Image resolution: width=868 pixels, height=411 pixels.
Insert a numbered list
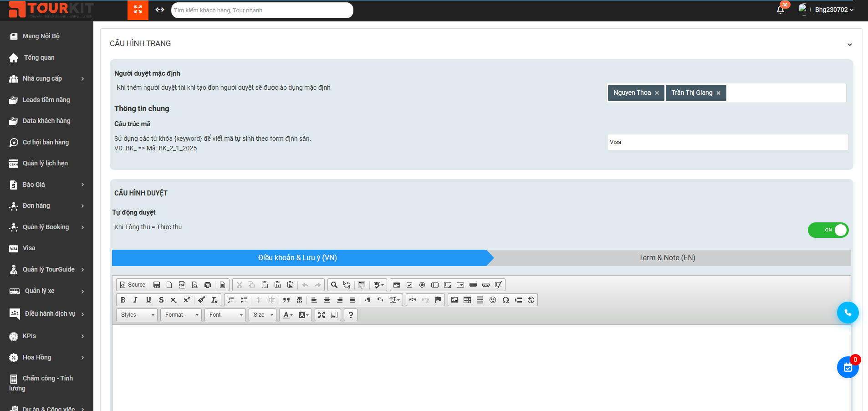pos(231,300)
